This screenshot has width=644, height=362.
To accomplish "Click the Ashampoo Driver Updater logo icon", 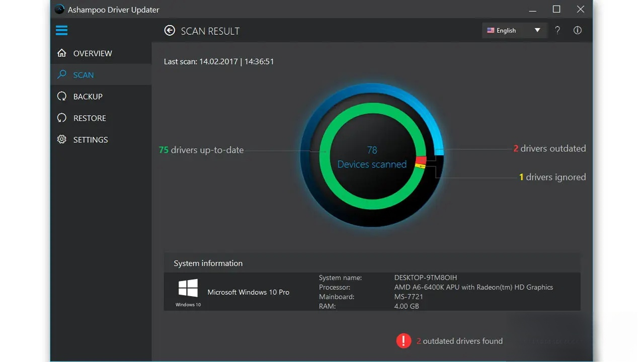I will click(60, 9).
